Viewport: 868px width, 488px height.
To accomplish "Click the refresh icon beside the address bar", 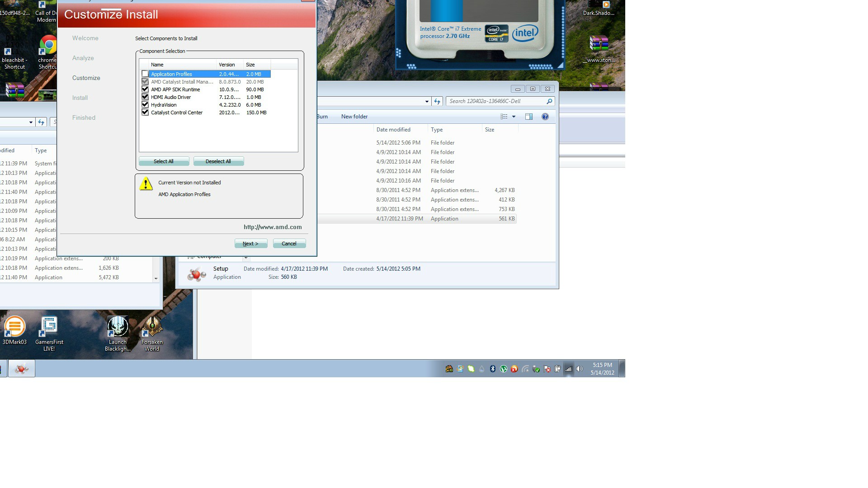I will tap(437, 101).
